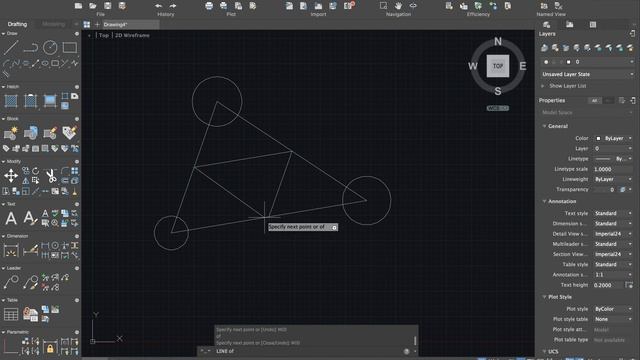This screenshot has width=640, height=360.
Task: Collapse the Plot Style properties section
Action: (544, 297)
